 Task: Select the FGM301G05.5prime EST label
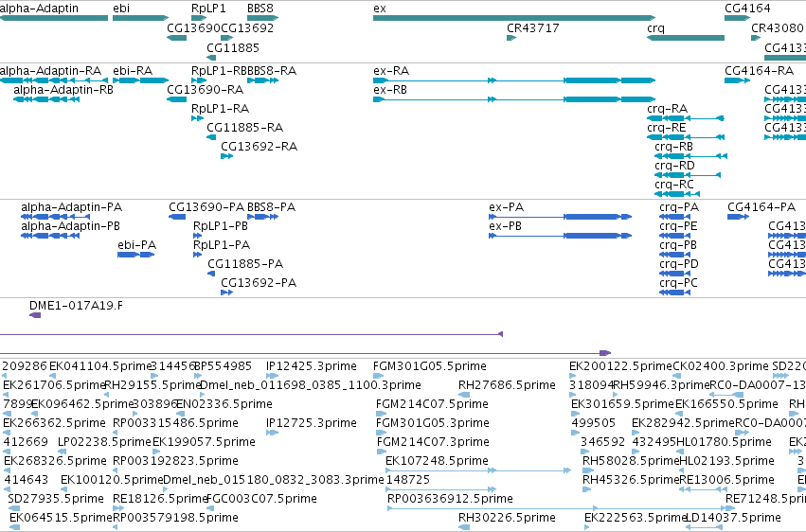click(430, 366)
